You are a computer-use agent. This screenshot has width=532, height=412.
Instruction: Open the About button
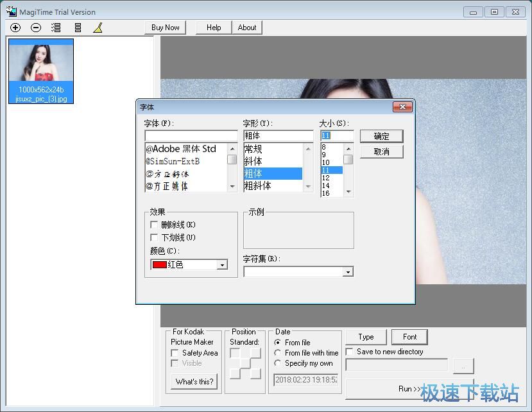click(x=247, y=28)
